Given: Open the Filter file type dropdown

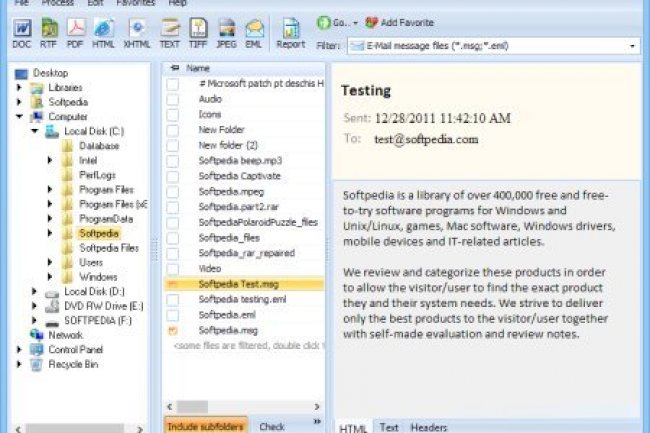Looking at the screenshot, I should click(634, 45).
